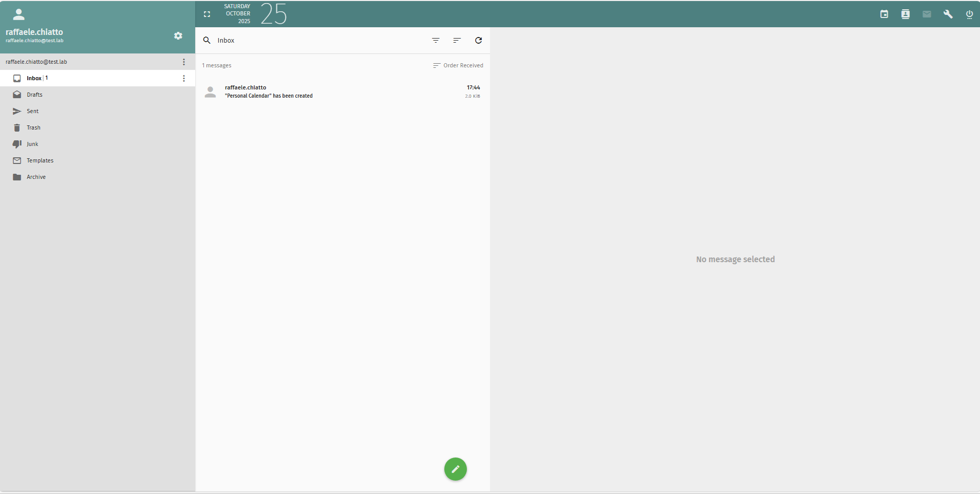Open the sort menu icon
The width and height of the screenshot is (980, 494).
pos(457,41)
